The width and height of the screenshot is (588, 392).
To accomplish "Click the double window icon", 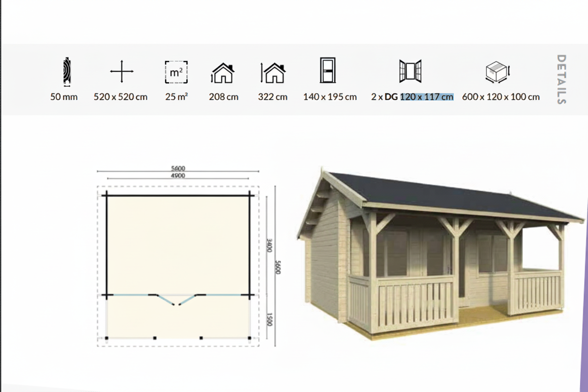I will pos(410,71).
